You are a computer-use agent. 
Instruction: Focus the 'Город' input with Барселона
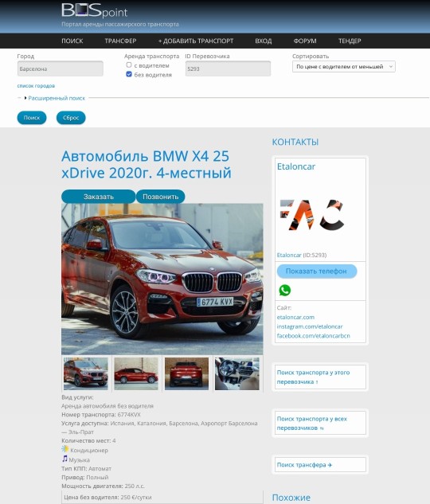pyautogui.click(x=61, y=68)
